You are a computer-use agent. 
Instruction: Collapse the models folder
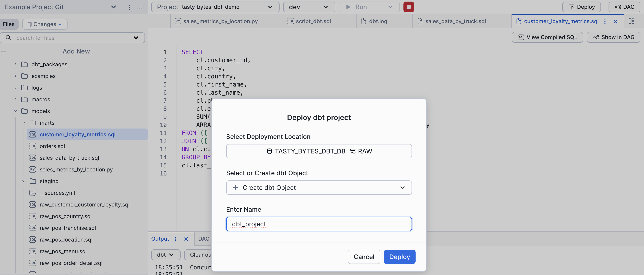(x=15, y=111)
